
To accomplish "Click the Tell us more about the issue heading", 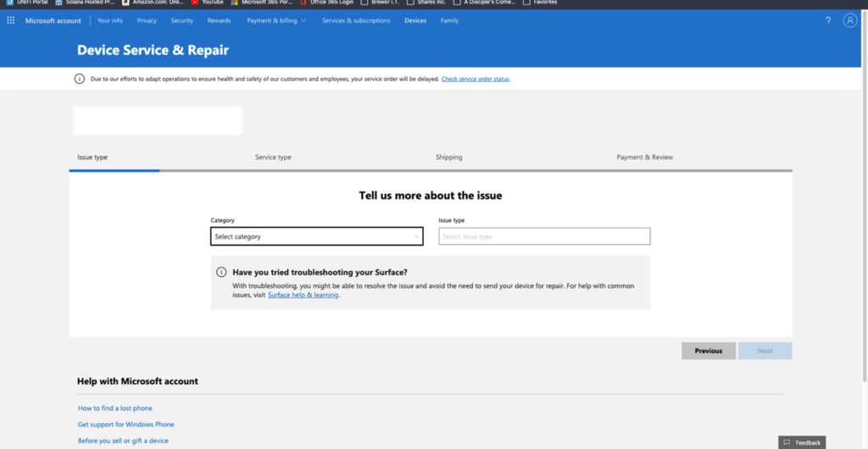I will [431, 195].
